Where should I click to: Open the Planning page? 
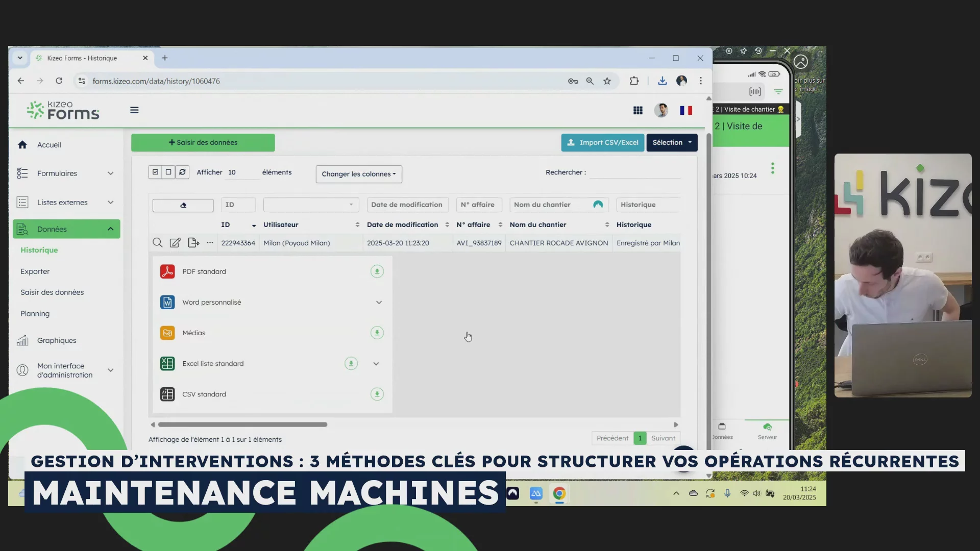point(35,314)
